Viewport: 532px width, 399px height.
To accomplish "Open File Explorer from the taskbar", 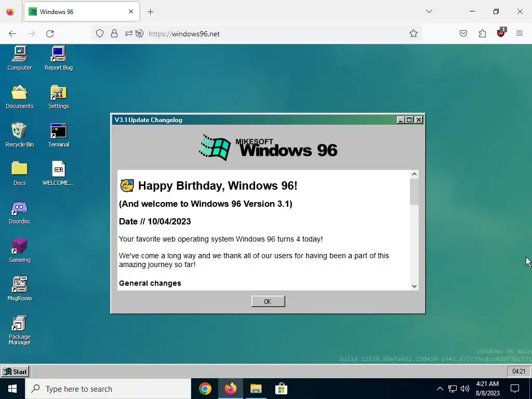I will 256,389.
